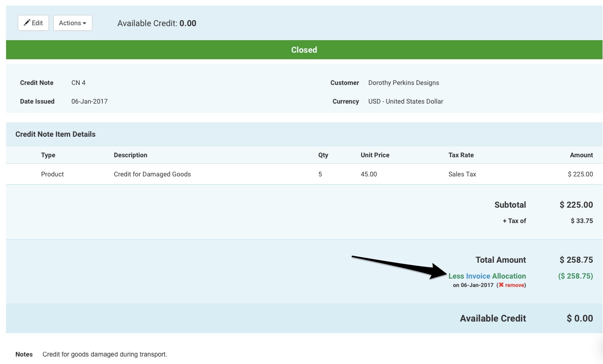Click the notes text about goods damaged during transport
The width and height of the screenshot is (603, 364).
coord(105,354)
